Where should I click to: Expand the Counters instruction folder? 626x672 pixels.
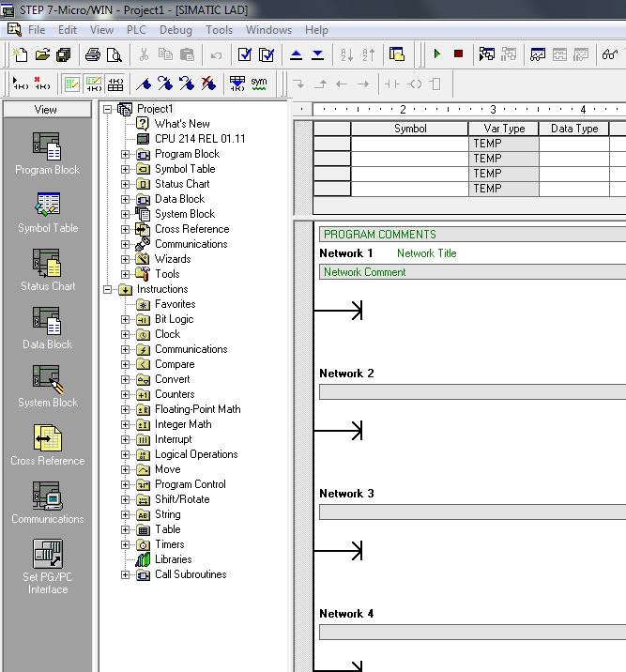pyautogui.click(x=125, y=395)
